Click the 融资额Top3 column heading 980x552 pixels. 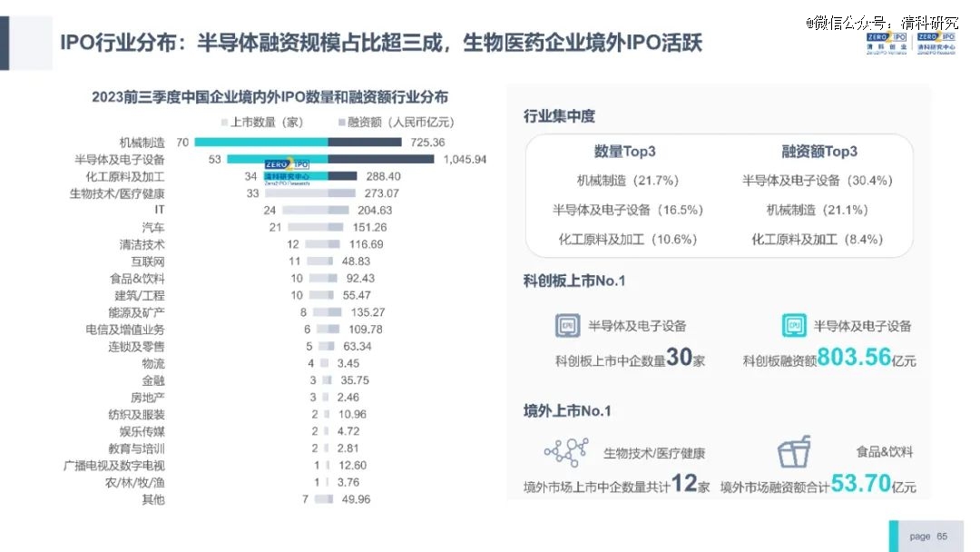pyautogui.click(x=819, y=152)
